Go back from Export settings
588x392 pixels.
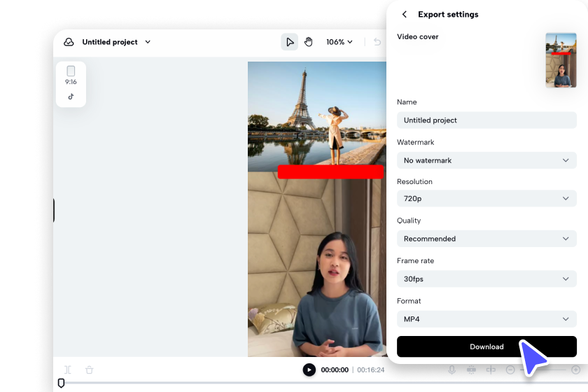point(405,14)
